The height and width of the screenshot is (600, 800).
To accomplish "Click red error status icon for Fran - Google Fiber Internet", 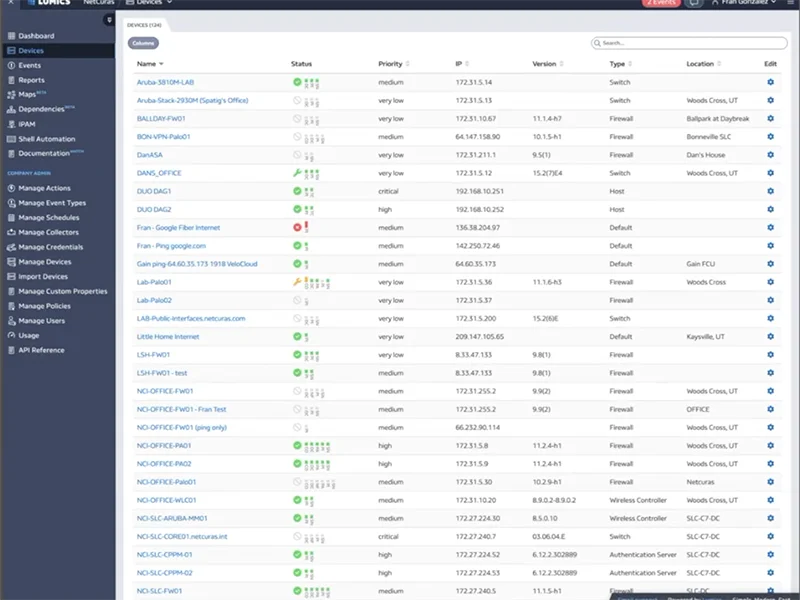I will 297,228.
